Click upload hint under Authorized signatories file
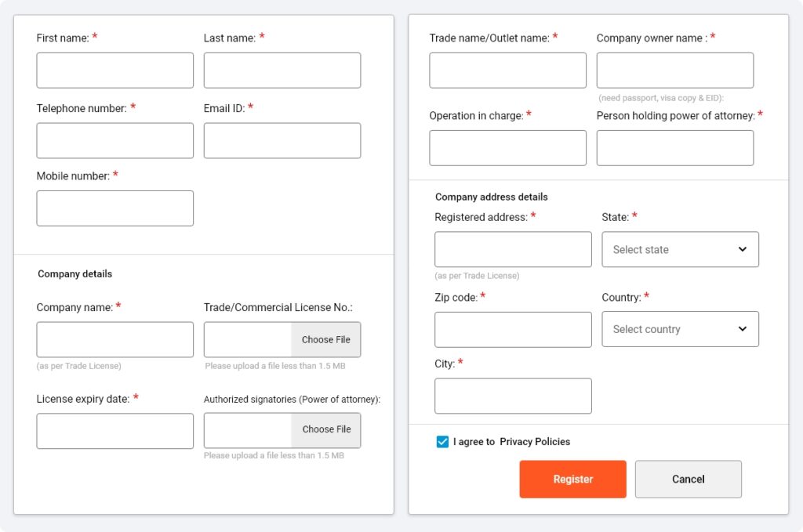This screenshot has height=532, width=803. point(274,455)
